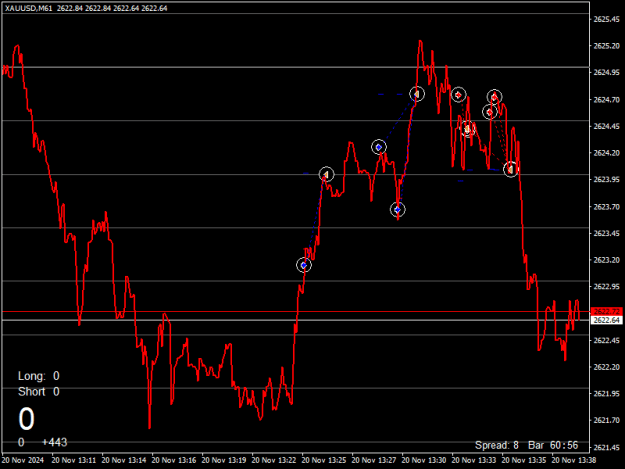Click the 2624.45 price scale label
This screenshot has width=625, height=469.
[606, 126]
